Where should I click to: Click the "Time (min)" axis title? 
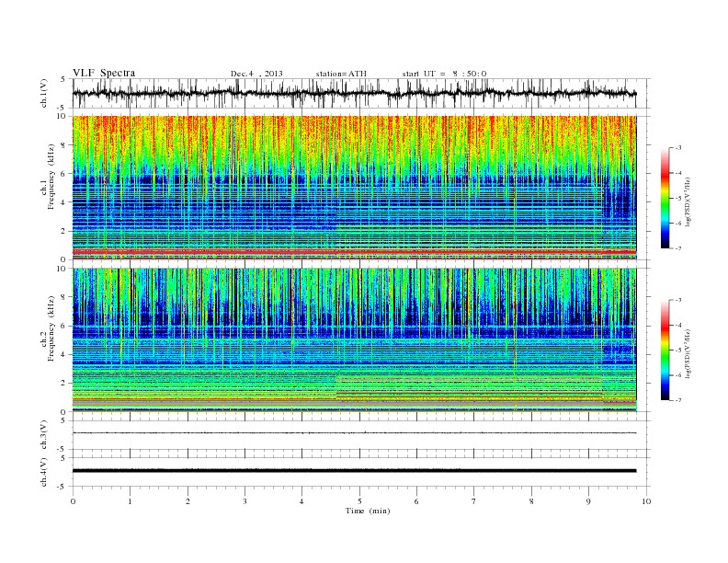click(x=368, y=511)
